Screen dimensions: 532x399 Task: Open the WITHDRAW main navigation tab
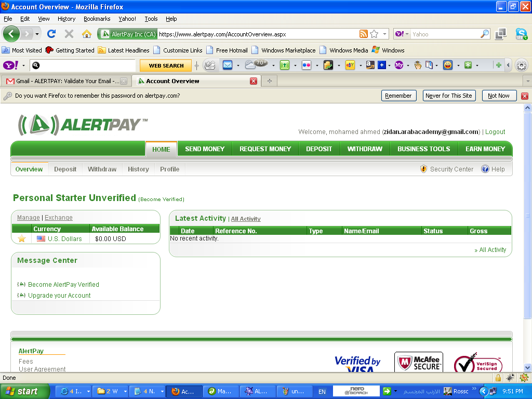coord(365,149)
